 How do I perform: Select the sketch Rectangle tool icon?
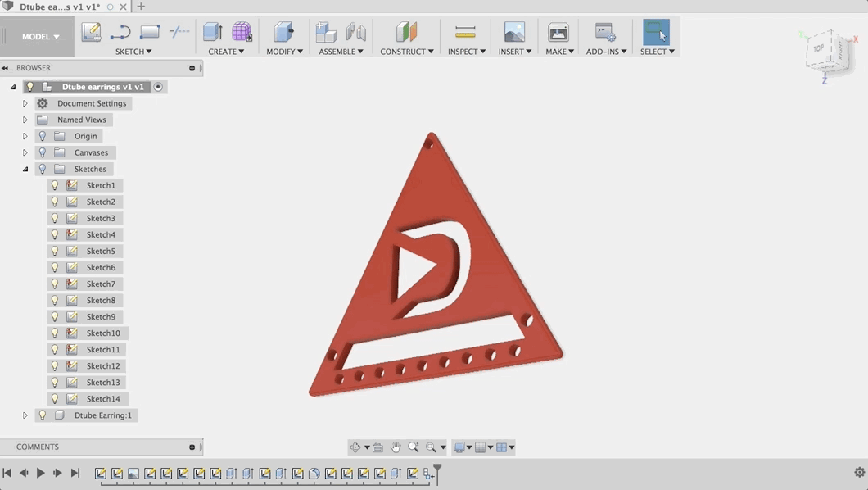click(150, 32)
